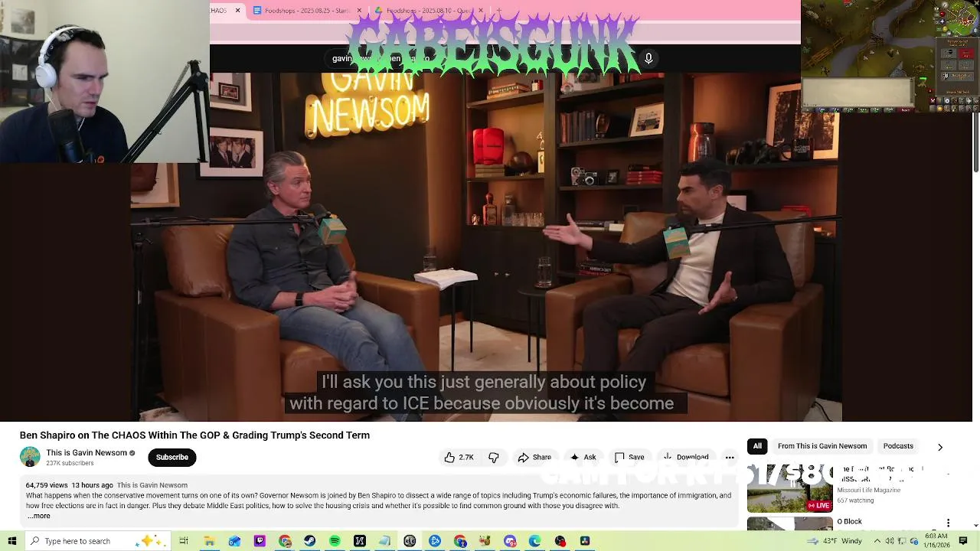Image resolution: width=980 pixels, height=551 pixels.
Task: Open the Missouri Life Magazine live thumbnail
Action: tap(790, 488)
